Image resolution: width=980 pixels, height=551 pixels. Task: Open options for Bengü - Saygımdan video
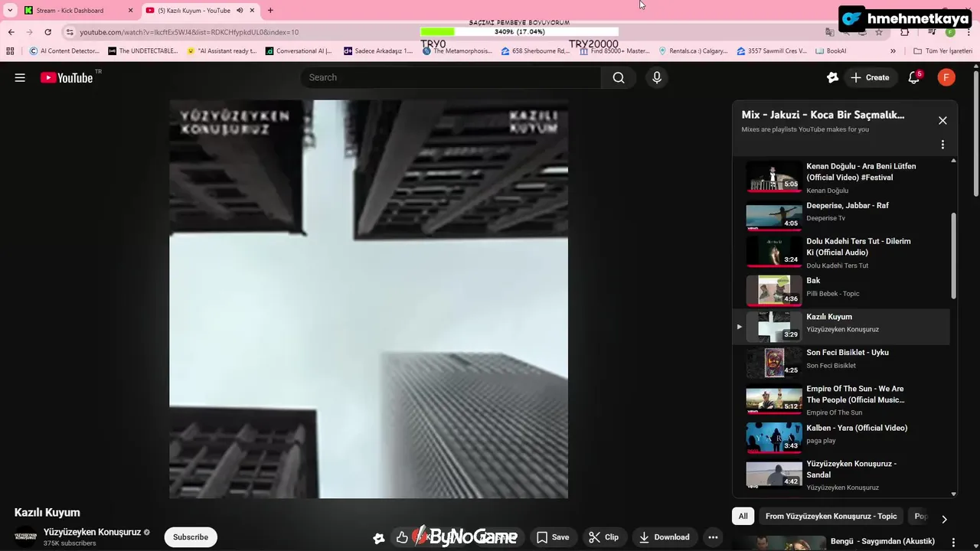click(953, 543)
